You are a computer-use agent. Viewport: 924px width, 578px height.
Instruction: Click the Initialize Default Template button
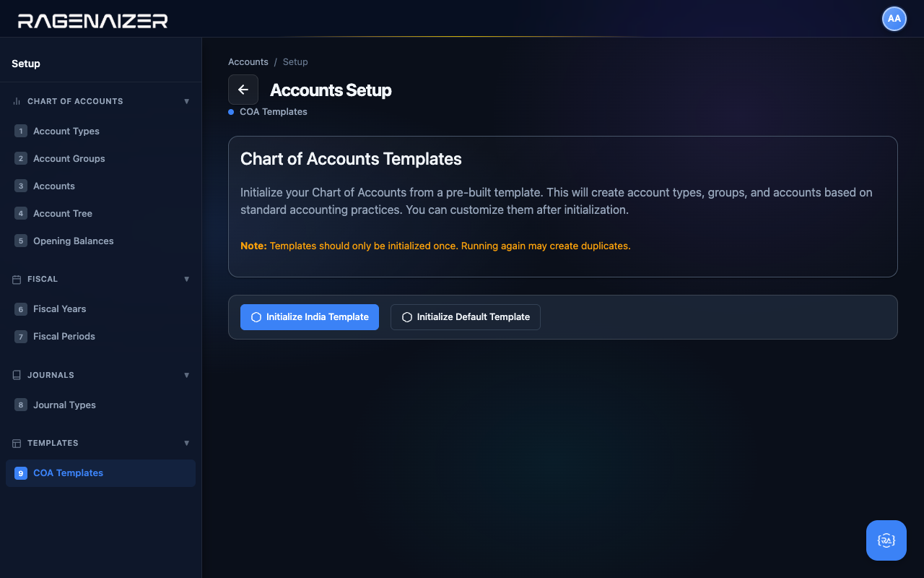(x=466, y=317)
